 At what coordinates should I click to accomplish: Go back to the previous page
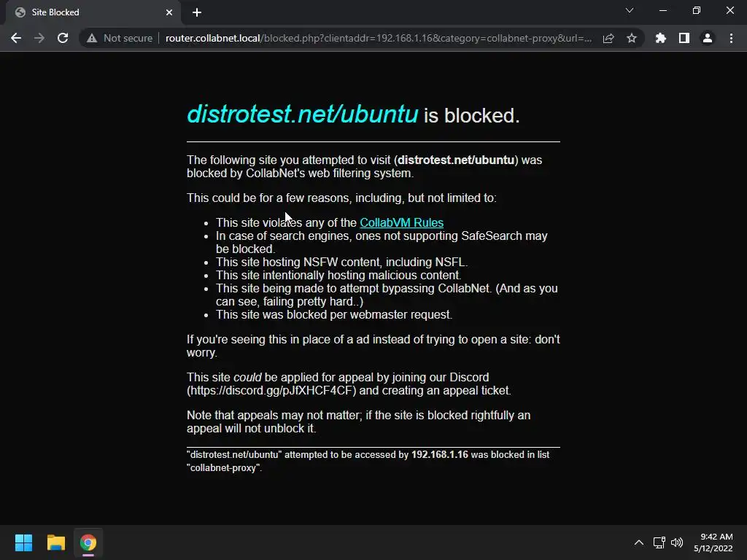(16, 38)
